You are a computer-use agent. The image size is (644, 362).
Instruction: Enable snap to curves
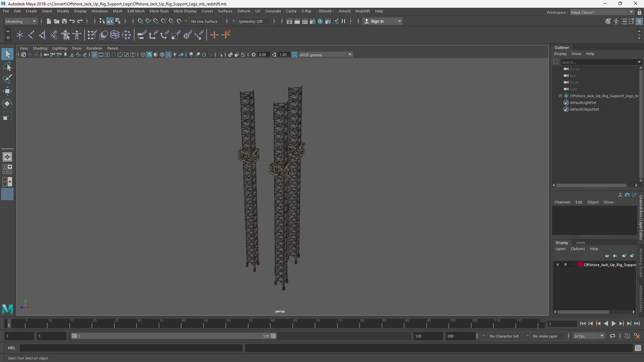pos(148,21)
